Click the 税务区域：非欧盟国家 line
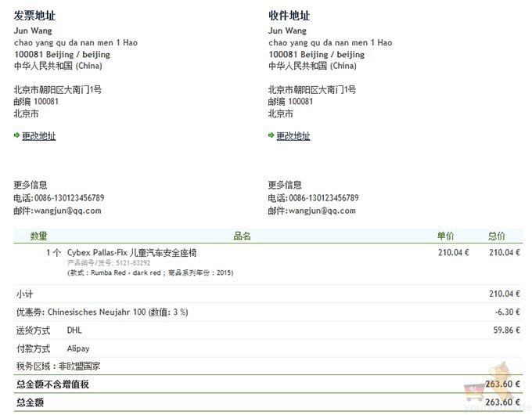This screenshot has height=415, width=532. pos(59,366)
